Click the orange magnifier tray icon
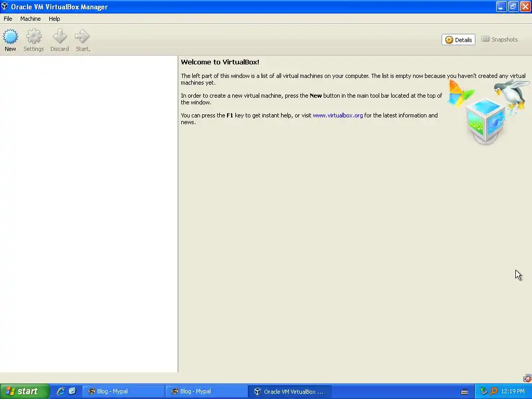 (x=494, y=391)
